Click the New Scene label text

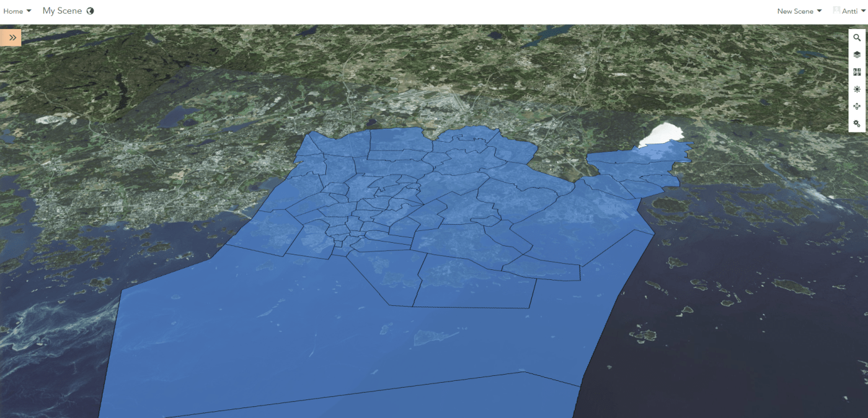point(795,11)
